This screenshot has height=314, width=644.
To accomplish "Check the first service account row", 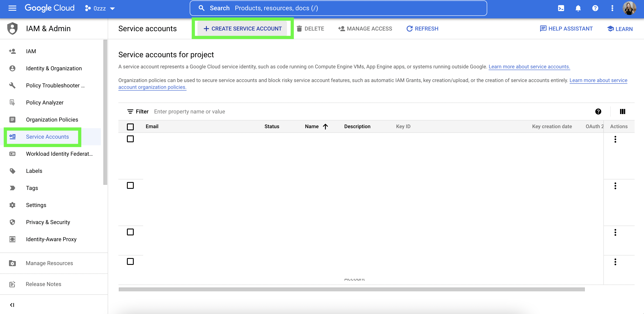I will coord(130,139).
